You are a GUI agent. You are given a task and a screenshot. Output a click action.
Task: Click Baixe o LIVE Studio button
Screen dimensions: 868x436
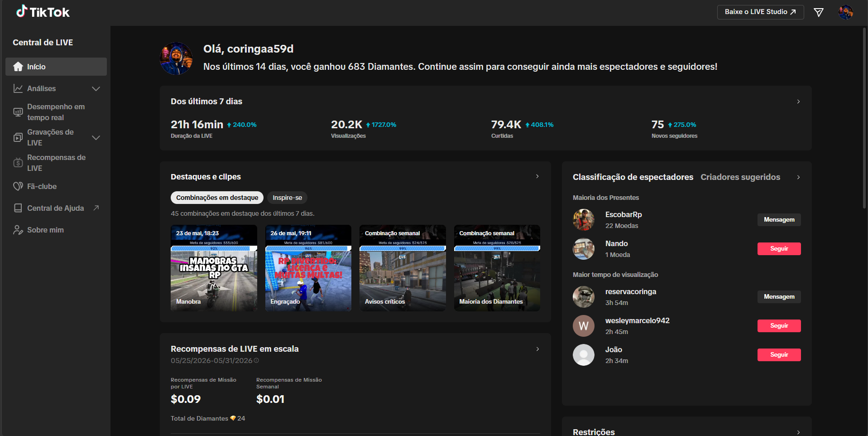760,12
